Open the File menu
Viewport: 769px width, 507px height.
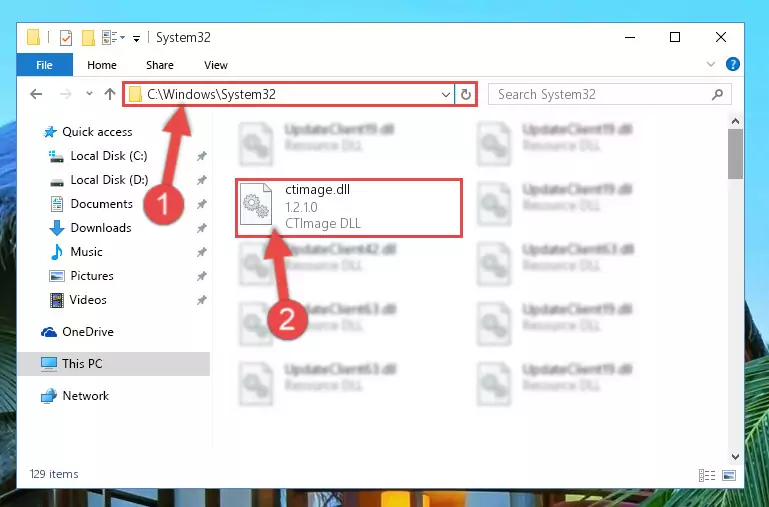tap(44, 65)
